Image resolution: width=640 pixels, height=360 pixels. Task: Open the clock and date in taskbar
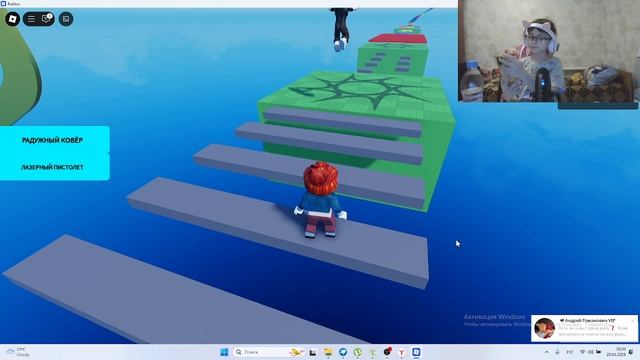coord(616,352)
